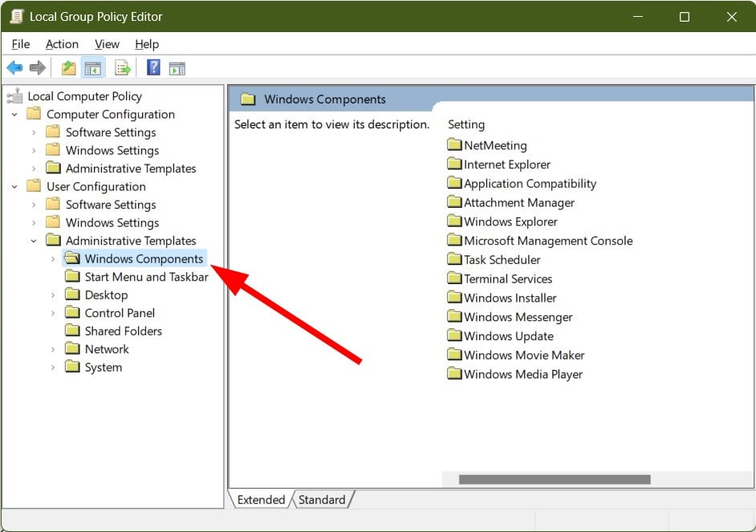Click the Show/Hide Action Pane icon
This screenshot has height=532, width=756.
coord(177,67)
